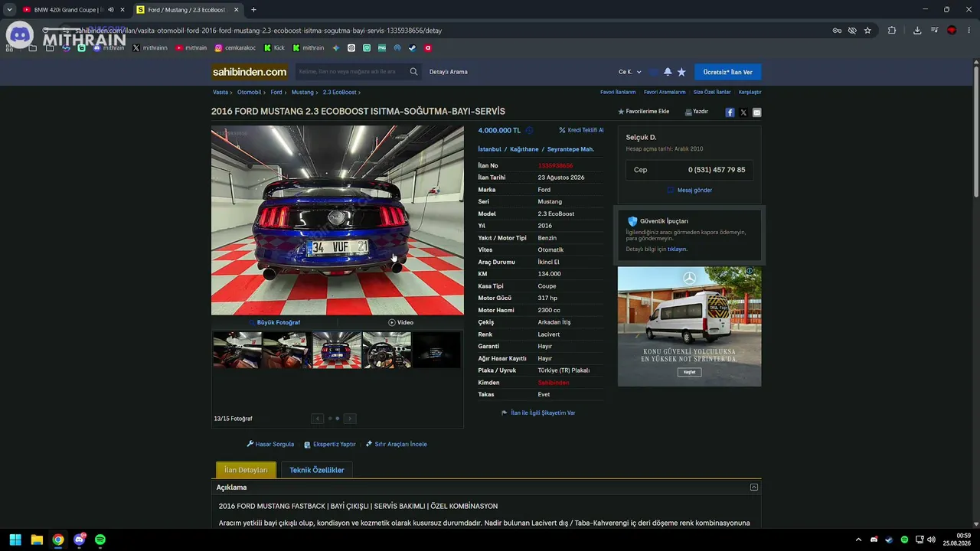The height and width of the screenshot is (551, 980).
Task: Open Discord from the taskbar
Action: click(79, 540)
